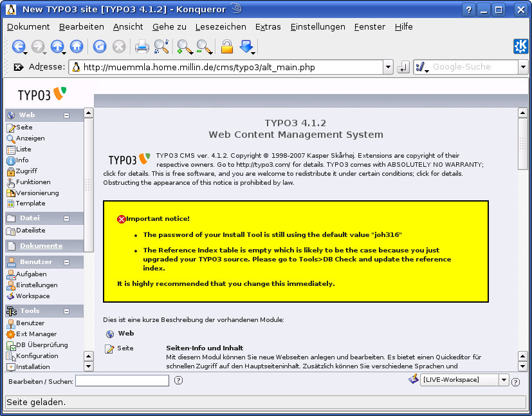Collapse the Web module group
The width and height of the screenshot is (532, 416).
pos(66,115)
